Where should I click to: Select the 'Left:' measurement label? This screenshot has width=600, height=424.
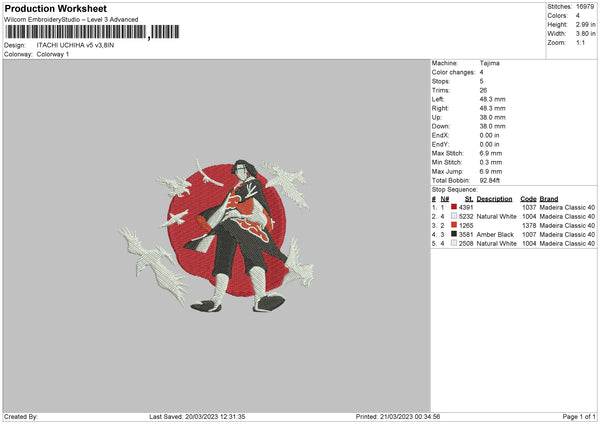tap(438, 99)
